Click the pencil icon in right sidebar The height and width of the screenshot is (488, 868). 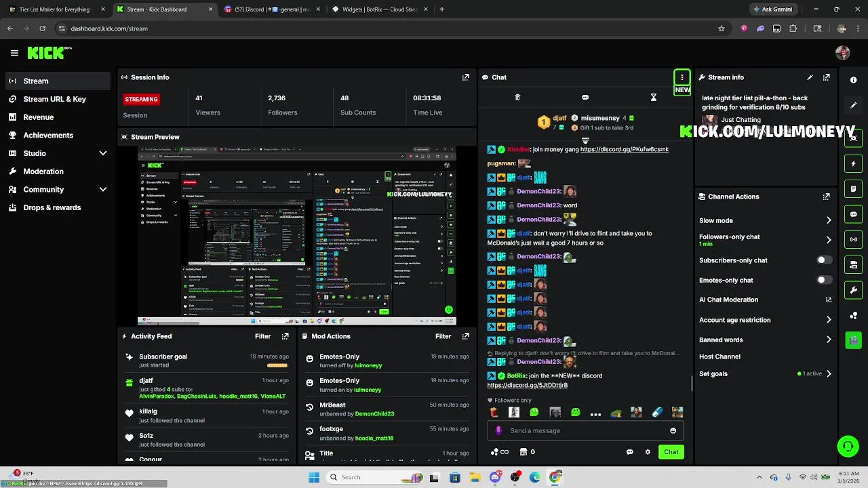[853, 105]
